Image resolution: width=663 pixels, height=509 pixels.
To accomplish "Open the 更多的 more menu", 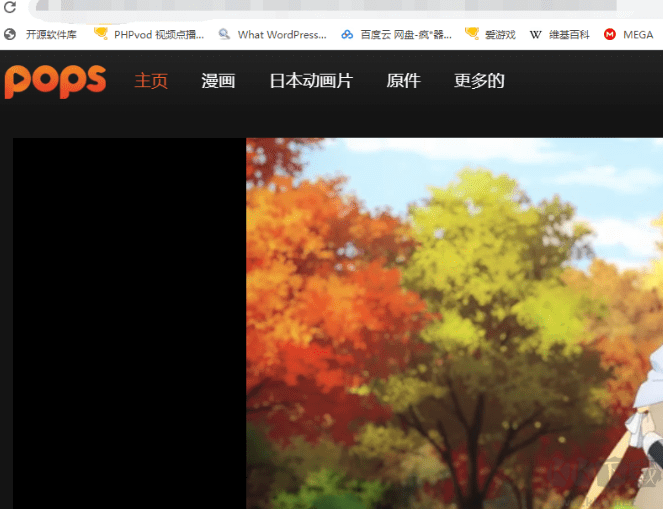I will tap(479, 81).
